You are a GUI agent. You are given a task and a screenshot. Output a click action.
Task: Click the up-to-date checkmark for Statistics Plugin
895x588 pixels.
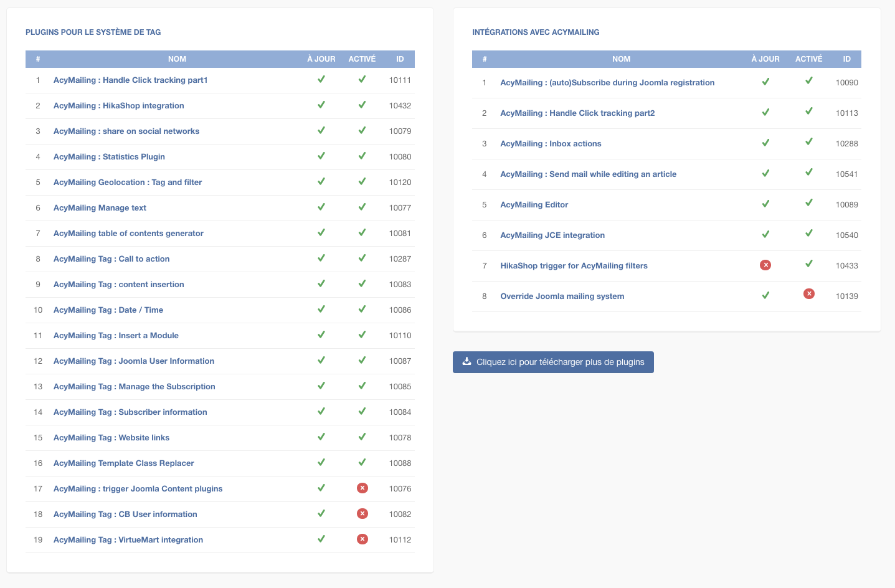321,156
